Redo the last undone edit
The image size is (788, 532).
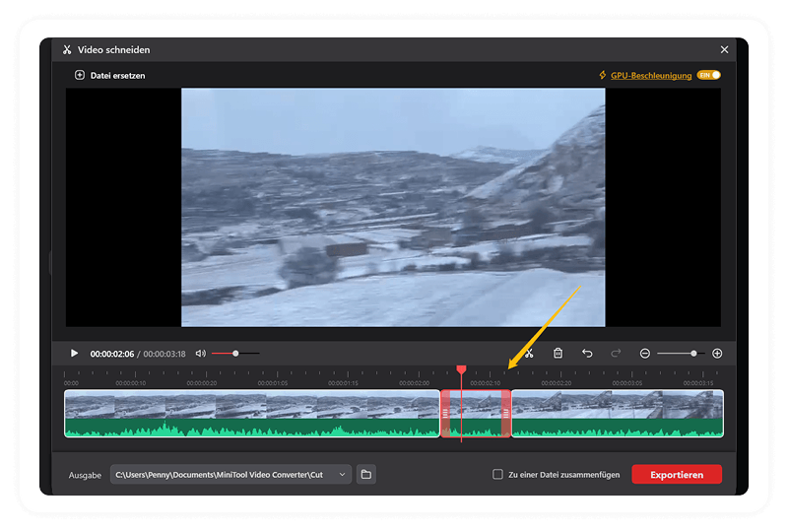click(x=616, y=354)
